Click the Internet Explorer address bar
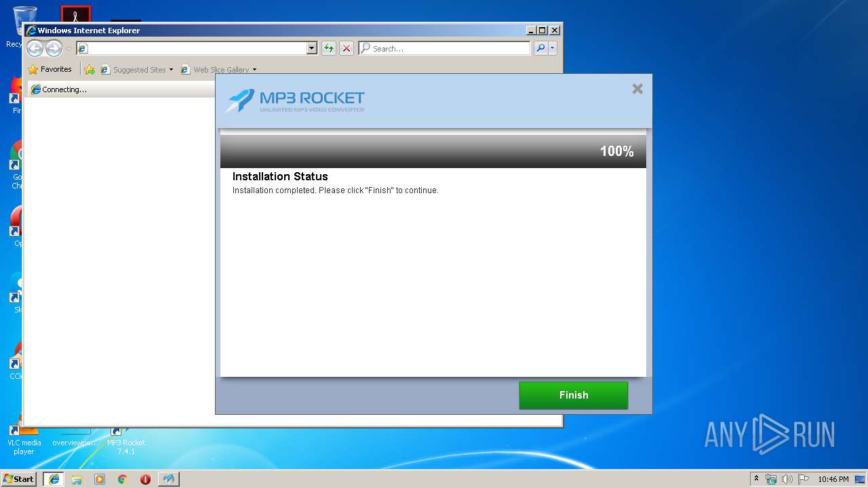The width and height of the screenshot is (868, 488). (x=197, y=48)
